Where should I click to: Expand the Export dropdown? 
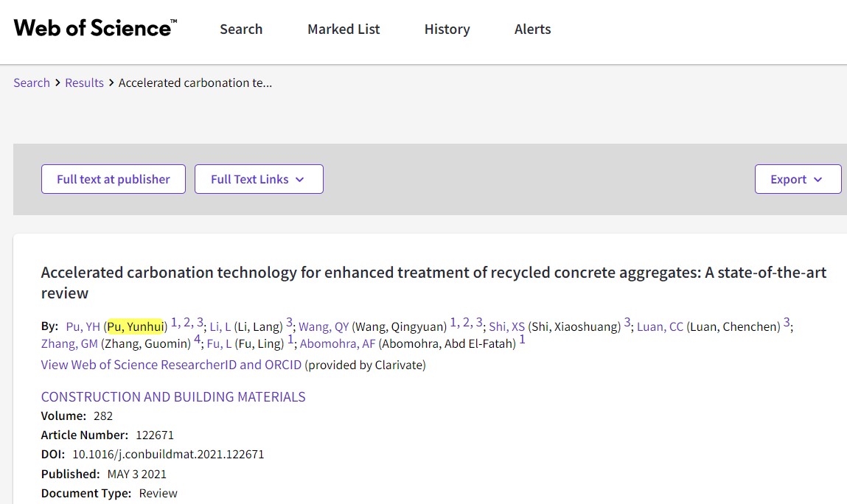(798, 179)
